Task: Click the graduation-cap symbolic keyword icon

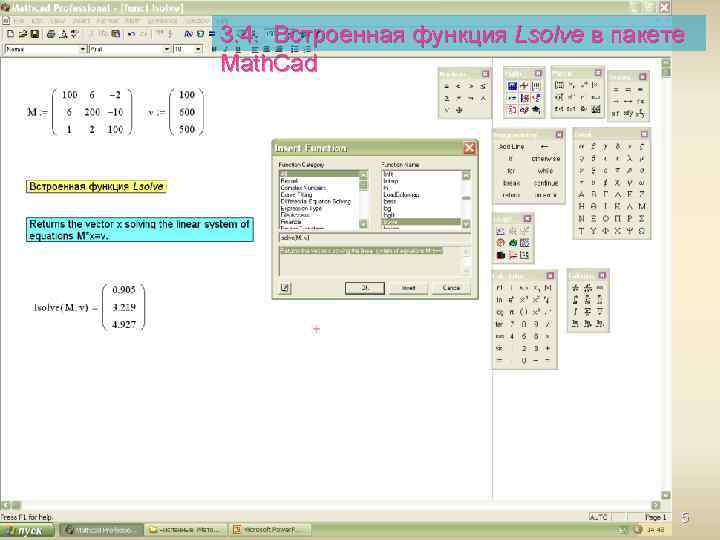Action: pos(536,110)
